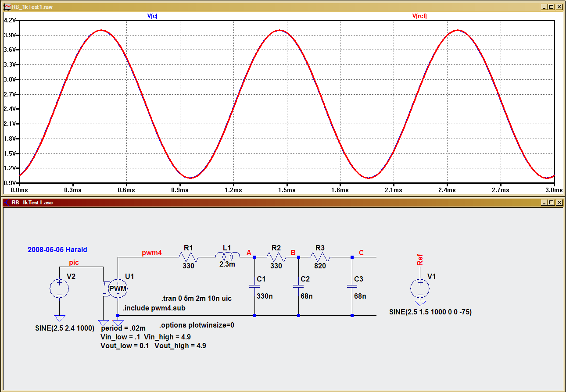This screenshot has height=392, width=566.
Task: Click the waveform window title bar icon
Action: click(7, 7)
